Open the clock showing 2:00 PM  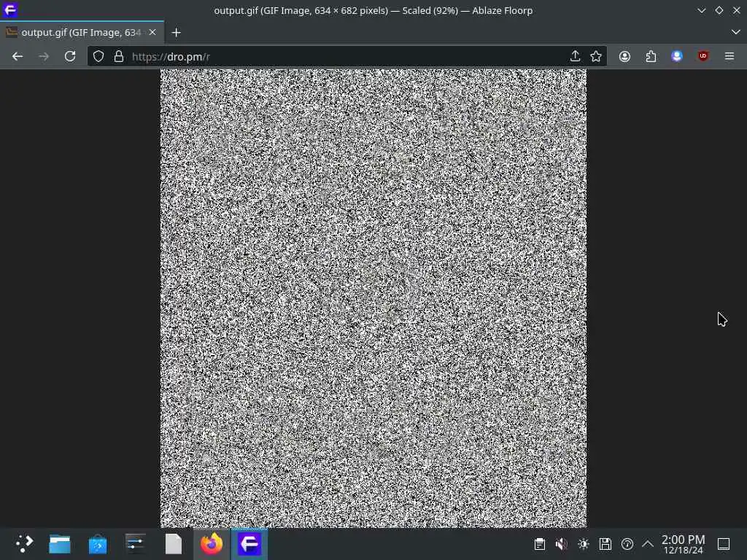pyautogui.click(x=683, y=544)
